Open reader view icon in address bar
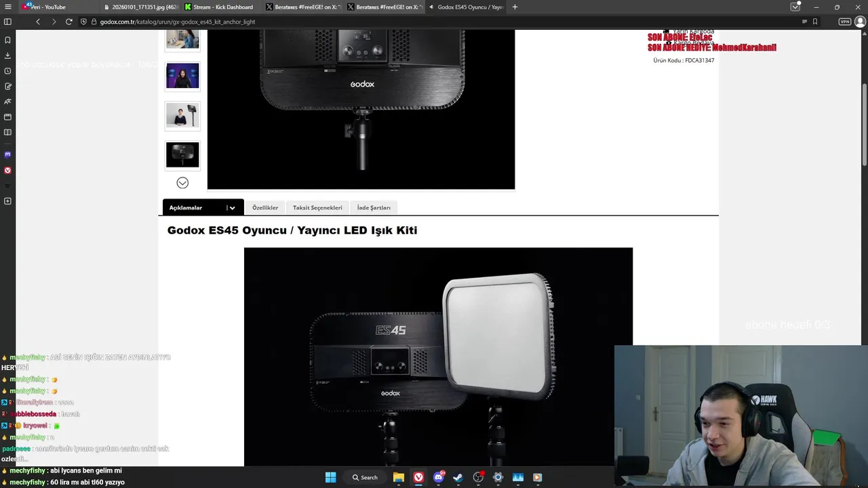This screenshot has width=868, height=488. coord(804,22)
